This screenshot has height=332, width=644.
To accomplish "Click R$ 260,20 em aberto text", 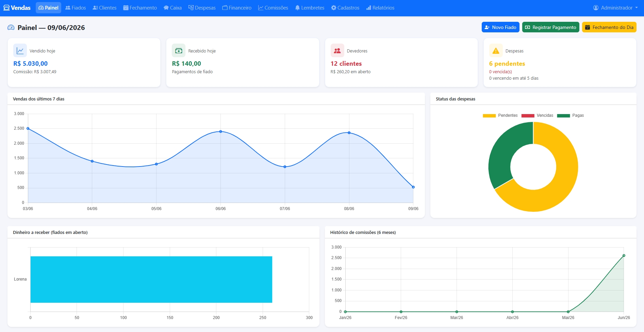I will pos(350,72).
